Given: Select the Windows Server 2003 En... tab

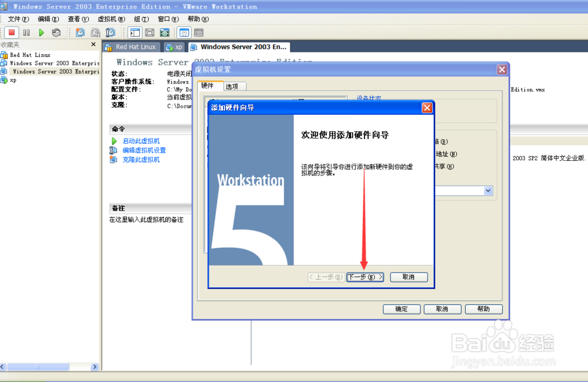Looking at the screenshot, I should pos(239,47).
